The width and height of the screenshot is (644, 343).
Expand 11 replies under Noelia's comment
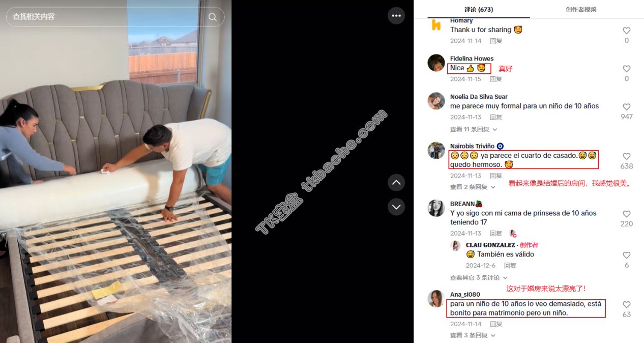pyautogui.click(x=473, y=129)
